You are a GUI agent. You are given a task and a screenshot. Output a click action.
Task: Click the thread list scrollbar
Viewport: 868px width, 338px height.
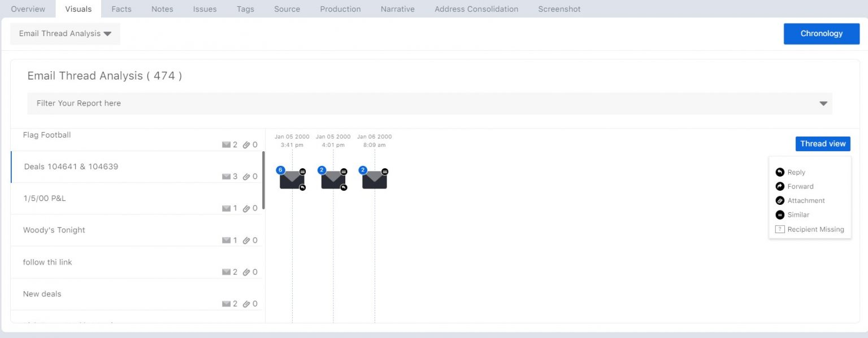coord(263,181)
